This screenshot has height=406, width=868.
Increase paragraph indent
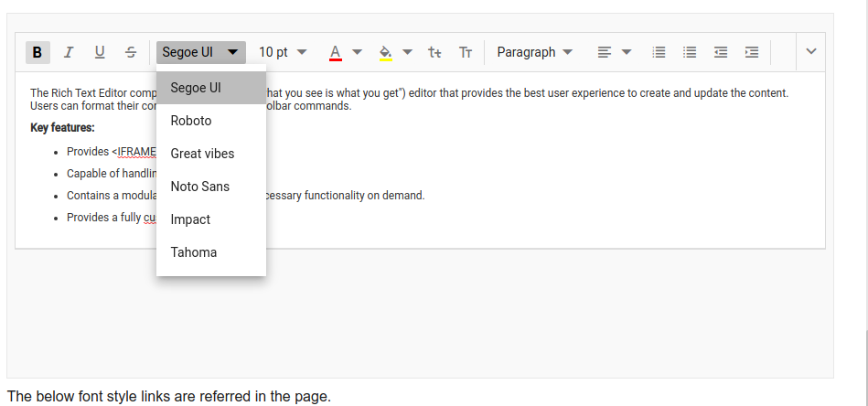coord(752,52)
